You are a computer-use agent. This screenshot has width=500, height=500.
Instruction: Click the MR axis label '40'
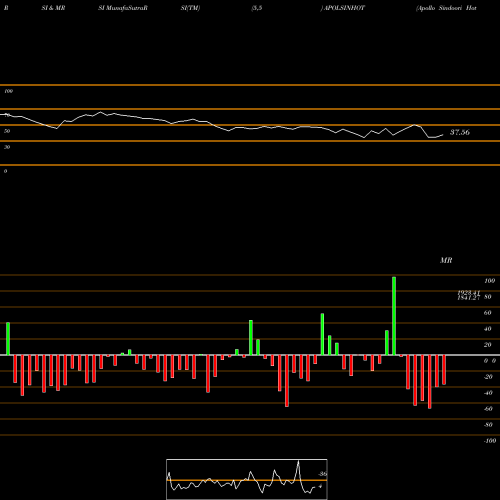point(487,329)
